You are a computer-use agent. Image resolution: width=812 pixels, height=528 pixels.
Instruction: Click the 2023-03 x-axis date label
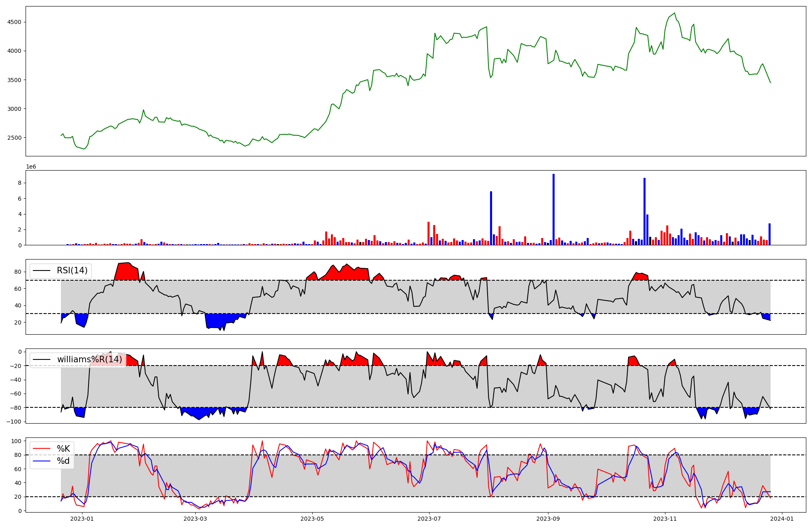195,519
